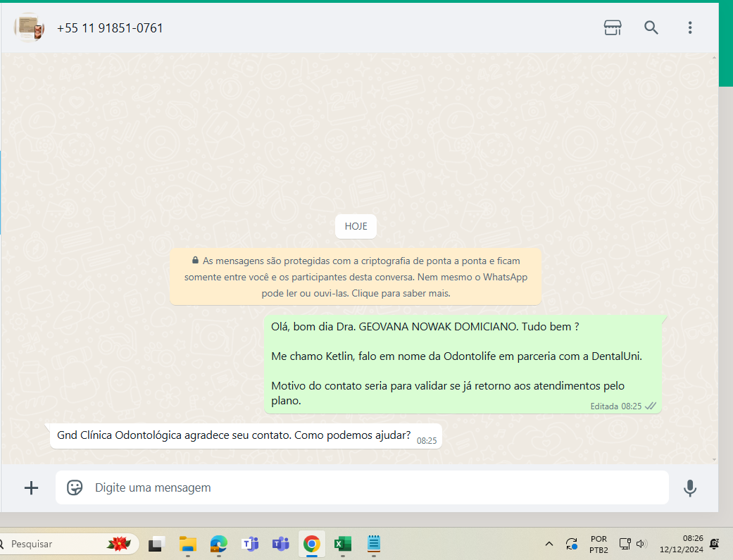Focus the 'Digite uma mensagem' input field
The image size is (733, 560).
(362, 487)
